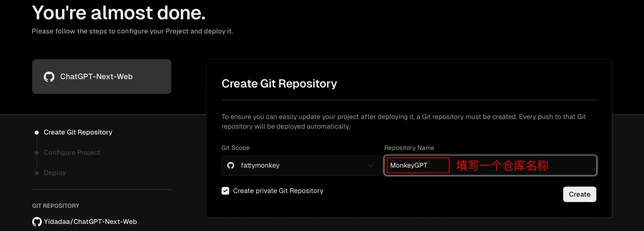Screen dimensions: 644x231
Task: Click GitHub icon next to Yidadaa/ChatGPT-Next-Web
Action: pyautogui.click(x=37, y=222)
